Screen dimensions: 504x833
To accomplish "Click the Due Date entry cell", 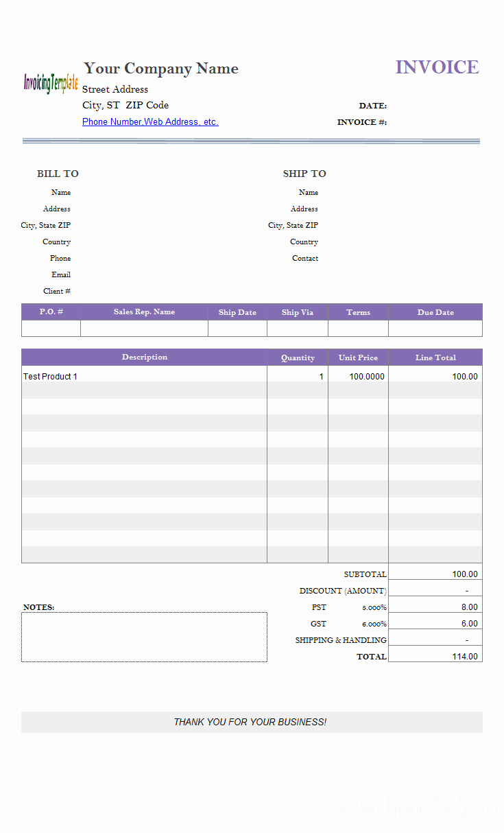I will [x=435, y=329].
